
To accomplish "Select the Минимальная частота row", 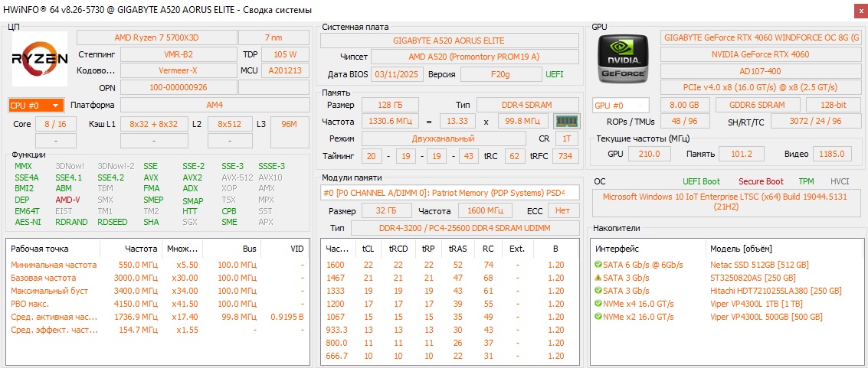I will coord(158,265).
